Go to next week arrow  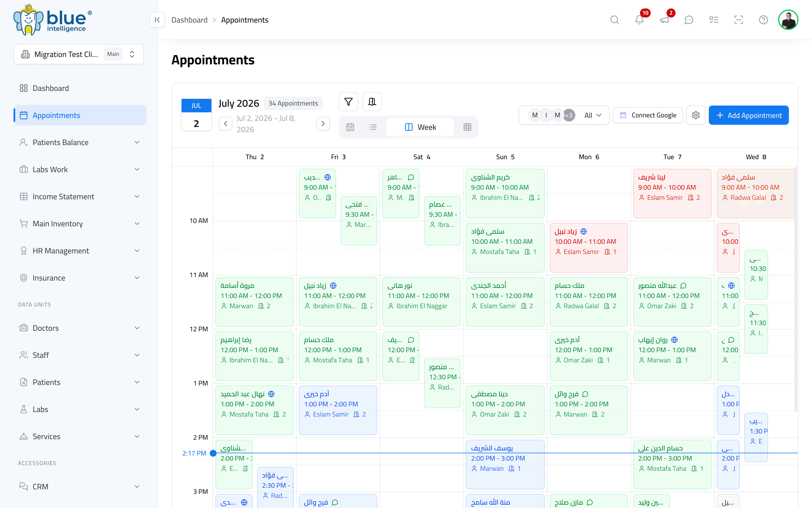click(x=323, y=124)
